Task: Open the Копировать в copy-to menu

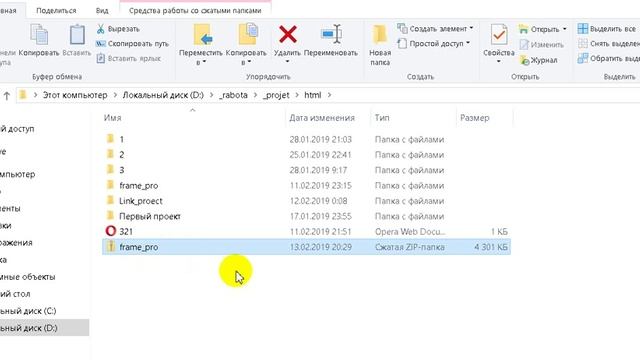Action: [246, 45]
